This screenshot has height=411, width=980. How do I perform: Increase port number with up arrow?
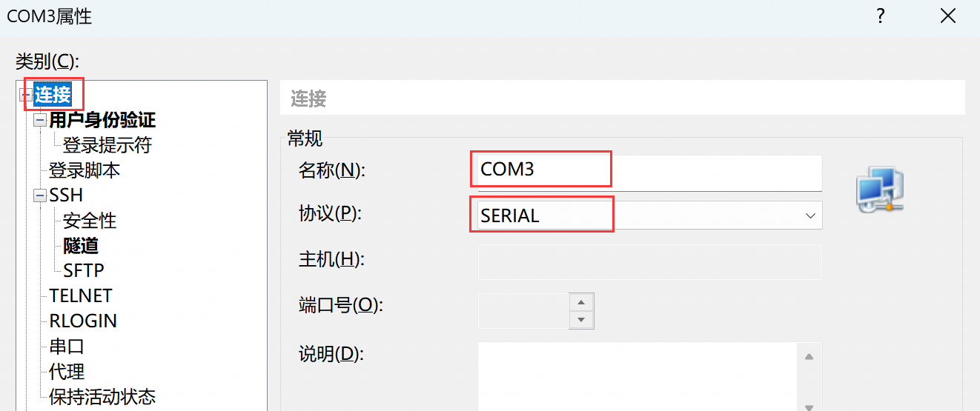pos(581,302)
